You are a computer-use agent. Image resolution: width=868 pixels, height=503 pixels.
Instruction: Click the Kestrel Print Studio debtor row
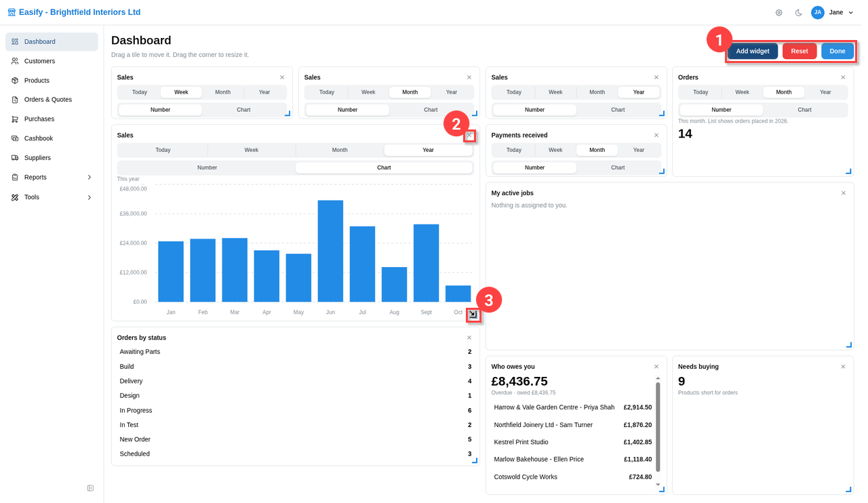coord(573,442)
